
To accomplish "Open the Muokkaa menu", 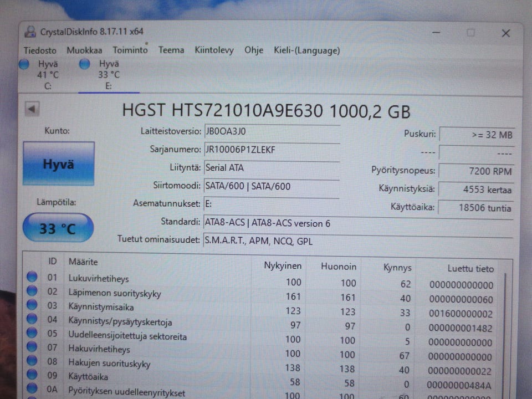I will [84, 50].
